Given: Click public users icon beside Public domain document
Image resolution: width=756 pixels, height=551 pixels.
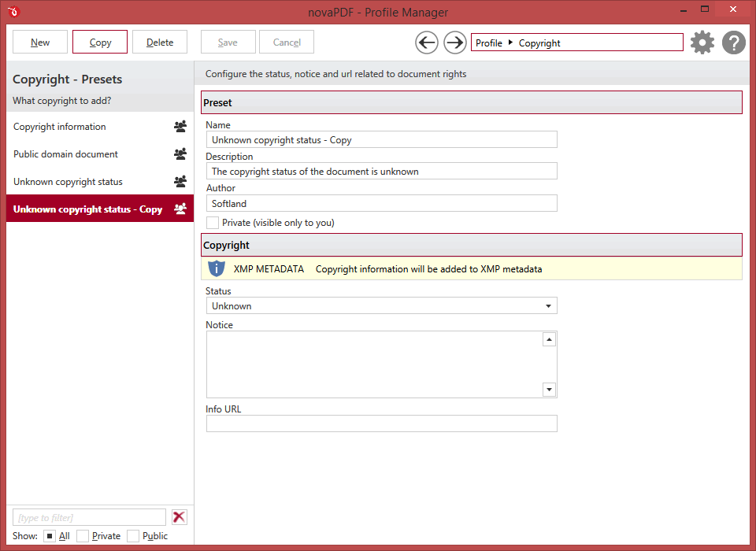Looking at the screenshot, I should point(180,153).
